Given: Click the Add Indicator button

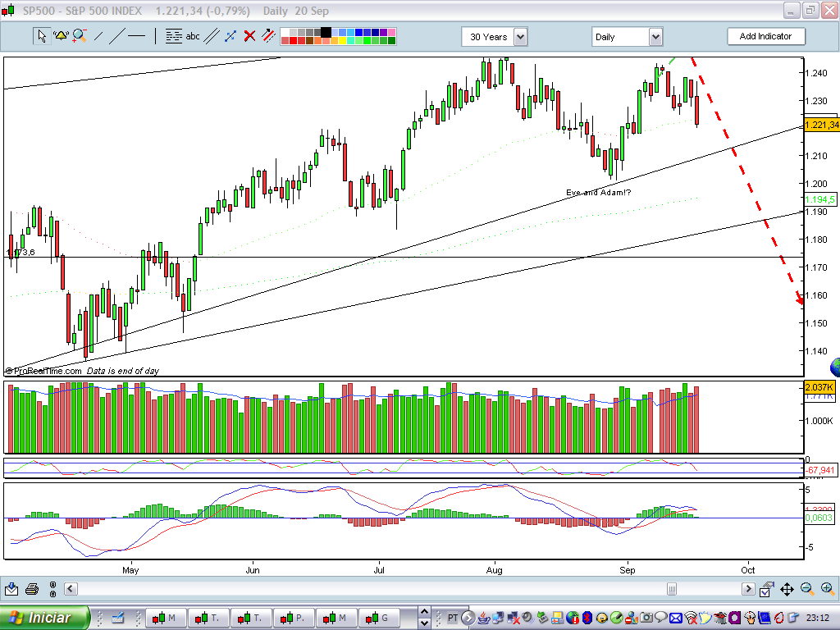Looking at the screenshot, I should (766, 36).
